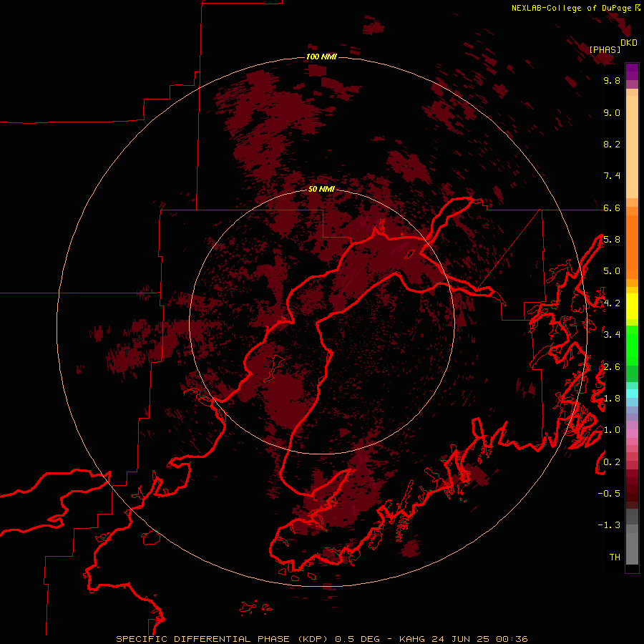Pick the cyan segment of the color bar

[632, 393]
